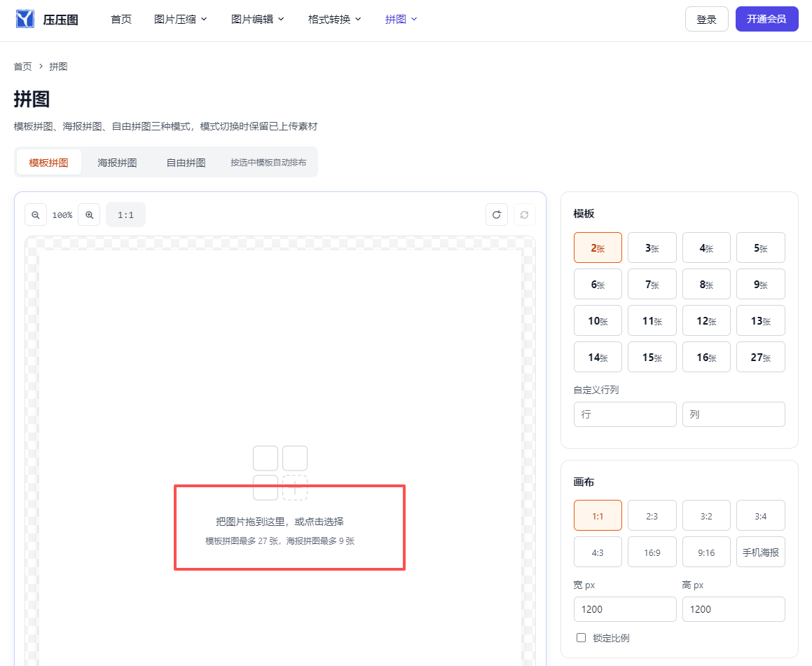Click the 100% zoom level label
The height and width of the screenshot is (666, 812).
[62, 215]
